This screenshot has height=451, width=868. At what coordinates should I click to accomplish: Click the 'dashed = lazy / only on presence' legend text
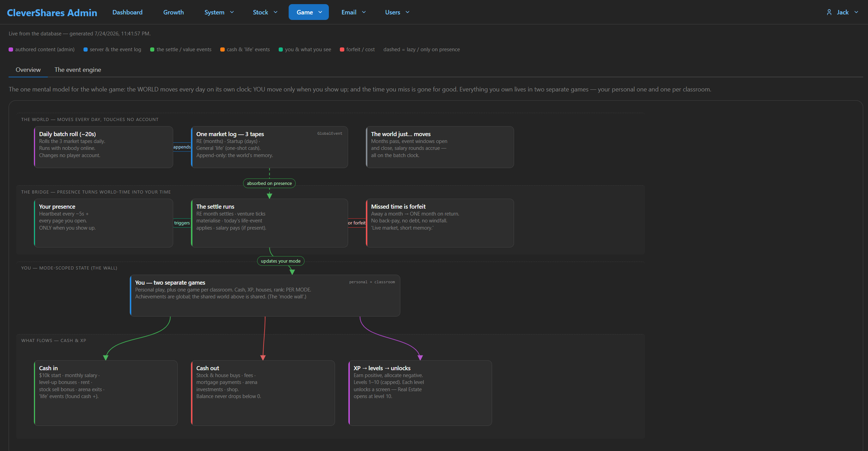click(421, 50)
